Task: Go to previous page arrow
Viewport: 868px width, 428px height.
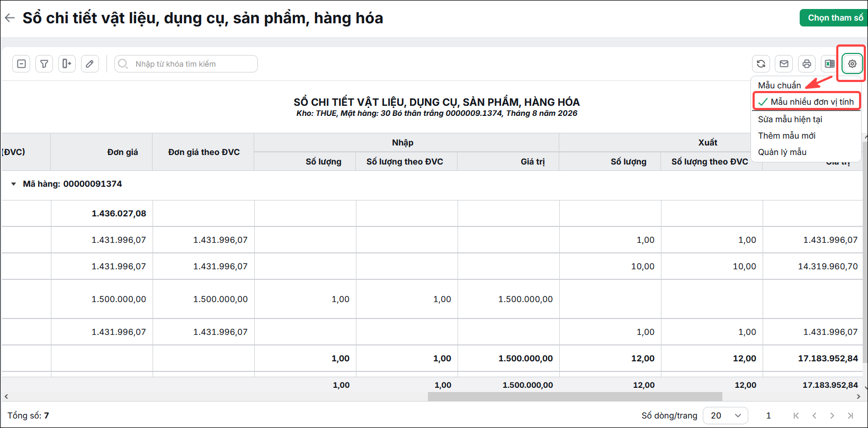Action: coord(815,416)
